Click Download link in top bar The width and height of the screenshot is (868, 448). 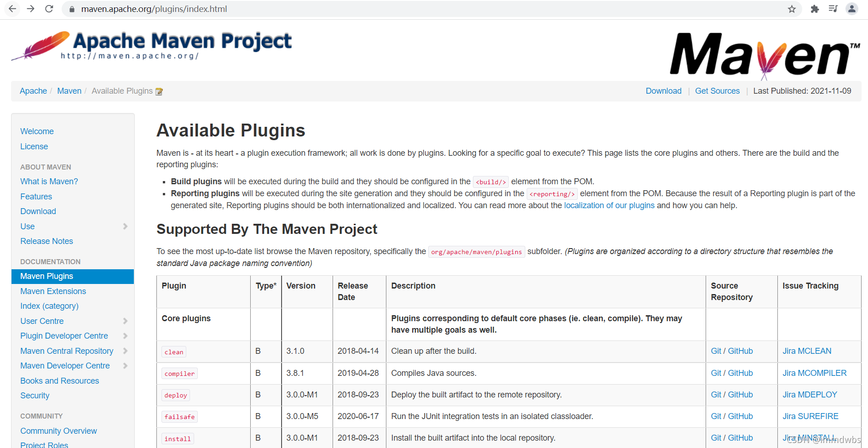(x=663, y=91)
